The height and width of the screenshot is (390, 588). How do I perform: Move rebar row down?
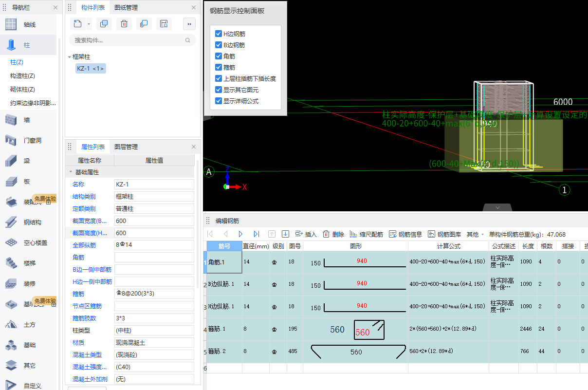click(x=286, y=234)
